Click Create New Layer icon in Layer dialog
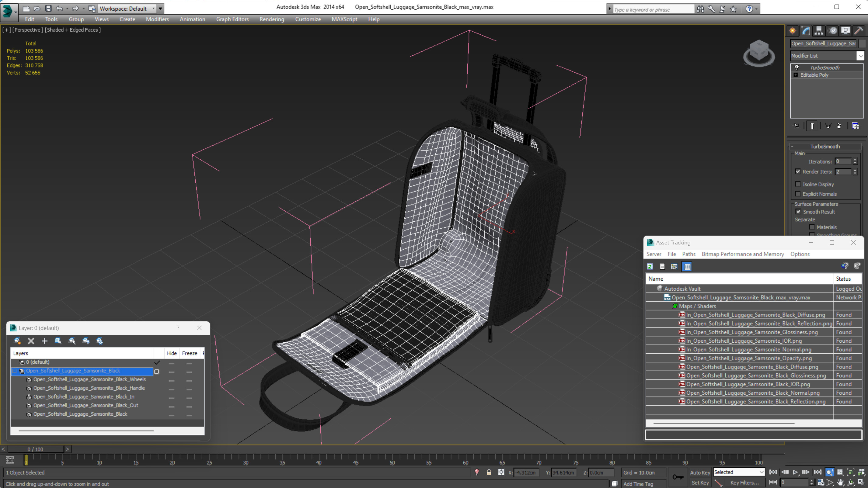 [x=17, y=341]
